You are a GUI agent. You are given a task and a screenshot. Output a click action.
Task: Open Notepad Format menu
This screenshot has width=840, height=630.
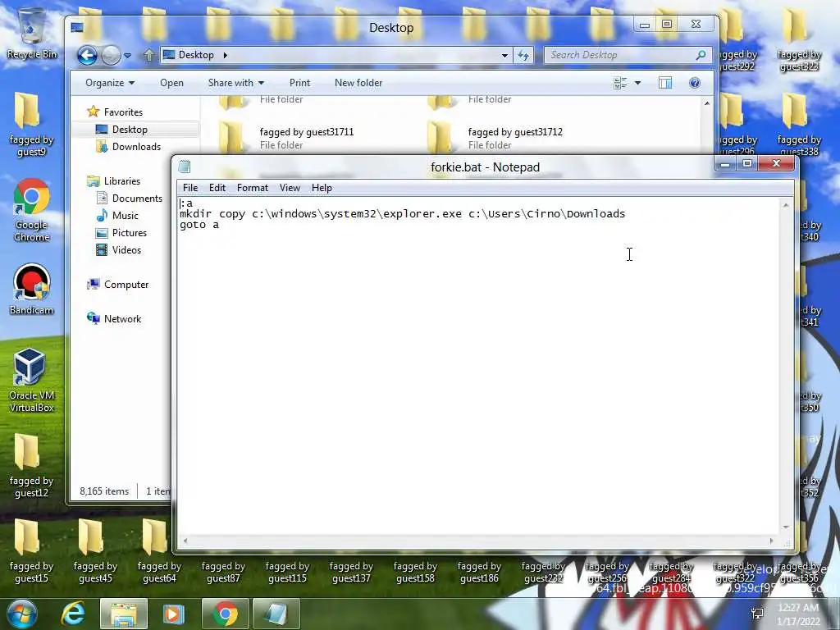(253, 188)
